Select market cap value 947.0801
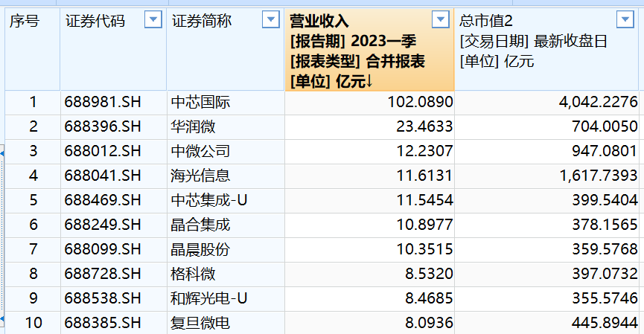644x334 pixels. pos(605,152)
